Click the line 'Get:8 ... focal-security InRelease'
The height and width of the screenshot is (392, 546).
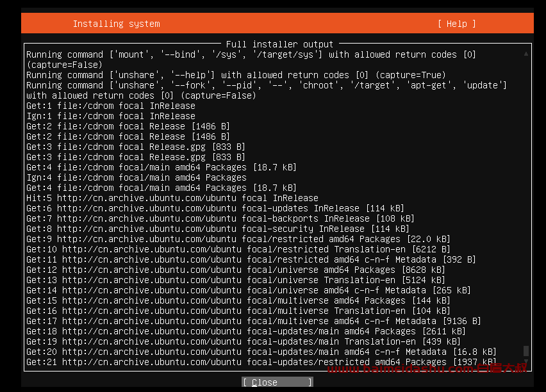(x=218, y=229)
